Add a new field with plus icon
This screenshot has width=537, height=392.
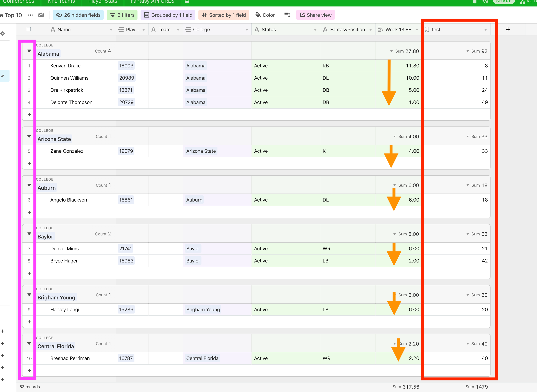(508, 29)
